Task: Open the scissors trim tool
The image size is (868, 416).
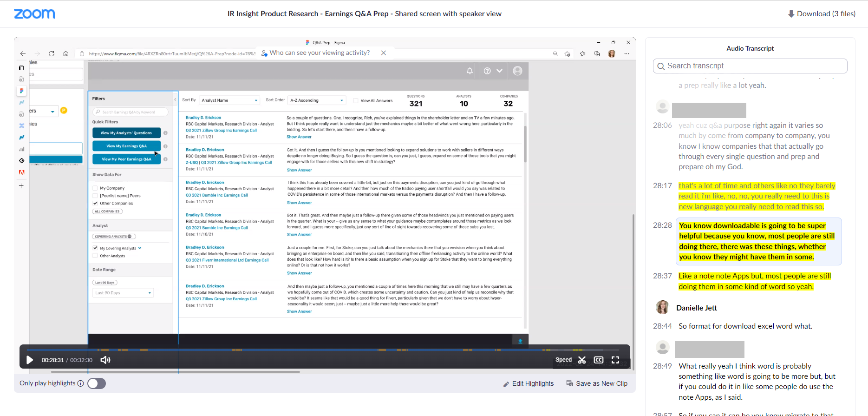Action: [x=582, y=360]
